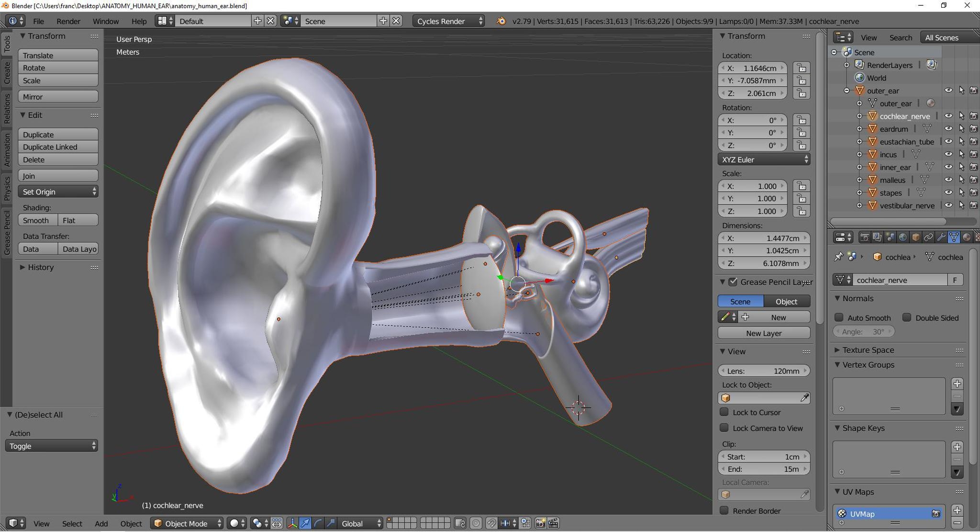The height and width of the screenshot is (532, 980).
Task: Toggle visibility of the eardrum object
Action: [949, 128]
